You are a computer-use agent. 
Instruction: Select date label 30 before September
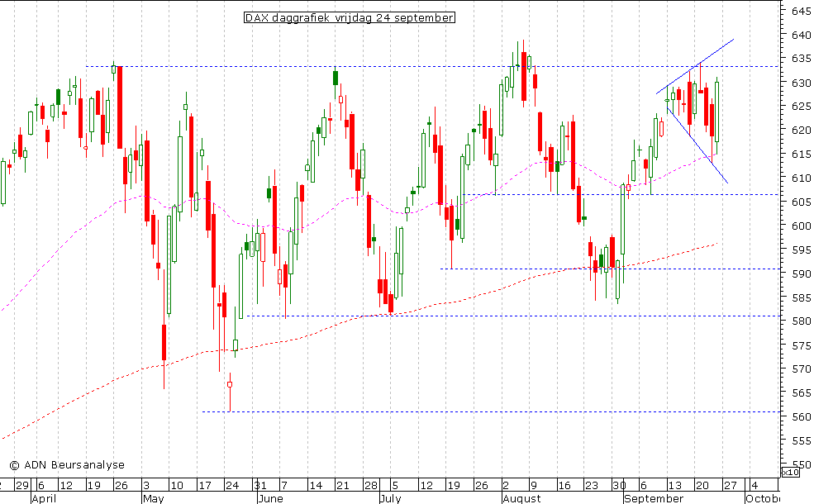[x=619, y=485]
